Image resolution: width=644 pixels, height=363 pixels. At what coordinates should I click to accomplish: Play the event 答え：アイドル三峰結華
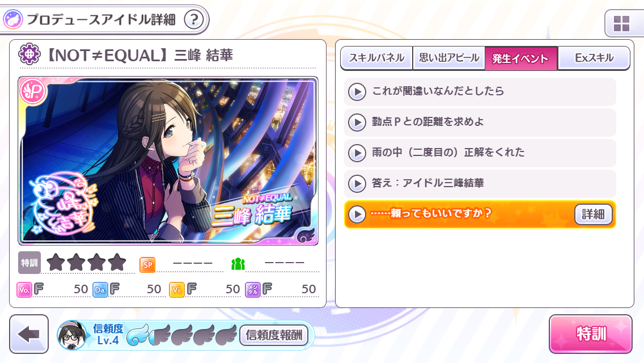(357, 183)
